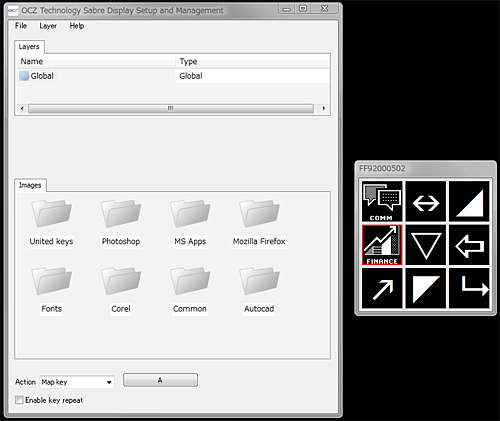The width and height of the screenshot is (500, 421).
Task: Open the Layer menu
Action: coord(48,26)
